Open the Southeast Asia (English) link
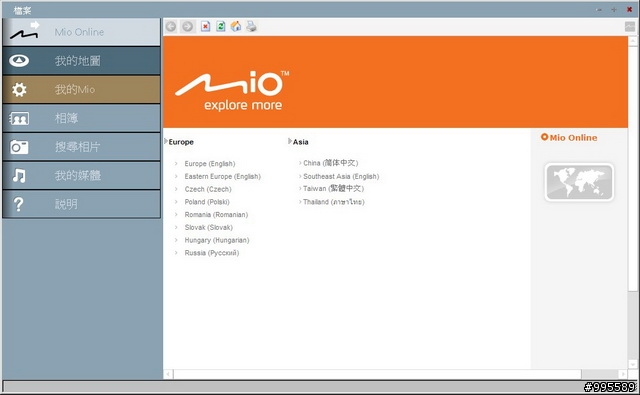The height and width of the screenshot is (395, 640). (x=341, y=176)
